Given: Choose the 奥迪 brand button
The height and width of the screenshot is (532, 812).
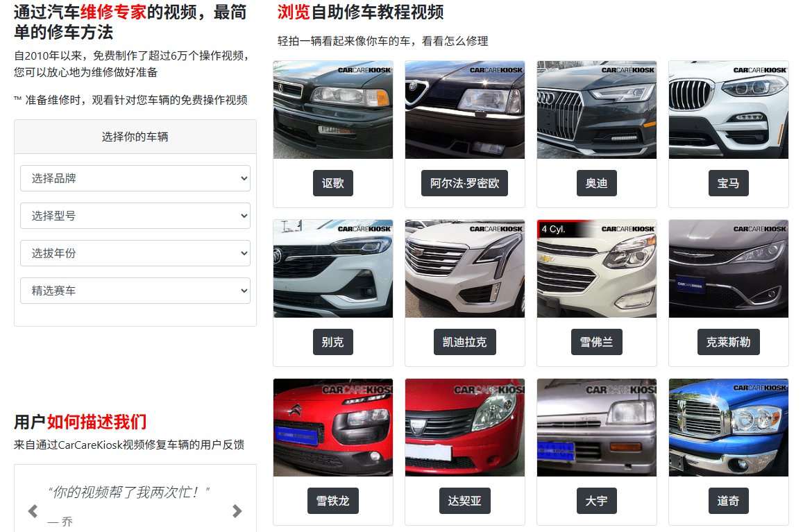Looking at the screenshot, I should (597, 183).
